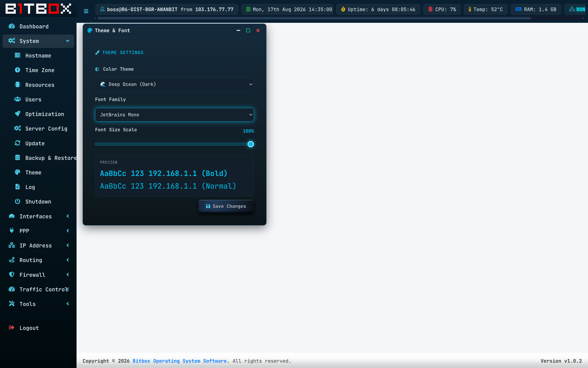588x368 pixels.
Task: Click the Backup & Restore database icon
Action: pos(17,158)
